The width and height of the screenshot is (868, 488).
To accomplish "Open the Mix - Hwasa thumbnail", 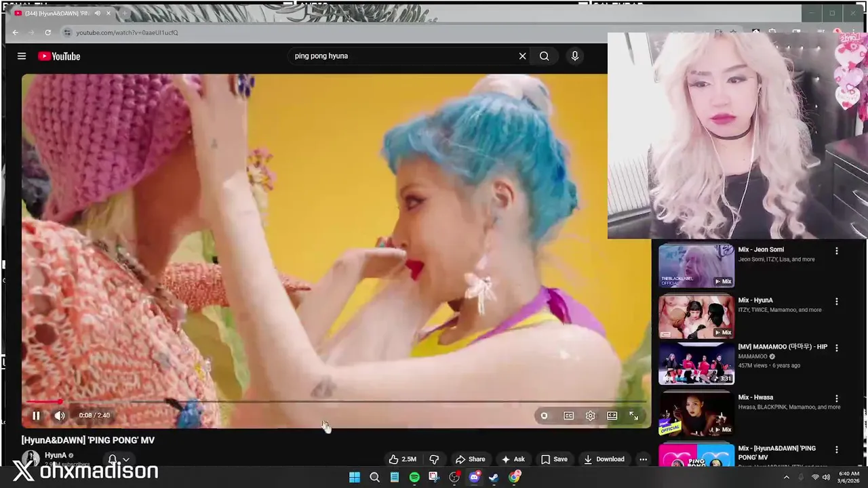I will click(696, 414).
